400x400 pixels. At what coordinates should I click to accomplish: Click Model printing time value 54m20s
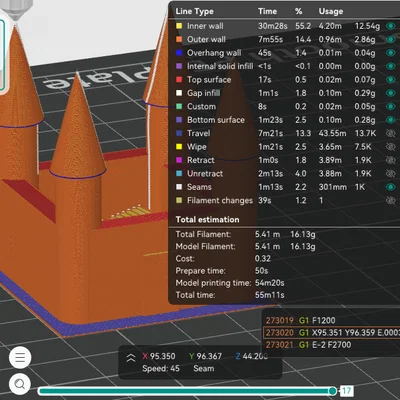(269, 283)
